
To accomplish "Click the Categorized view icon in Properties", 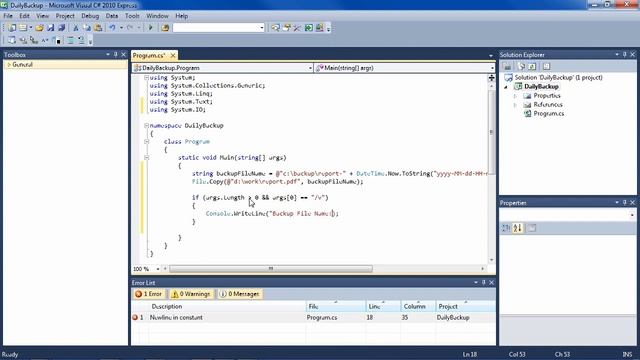I will point(506,228).
